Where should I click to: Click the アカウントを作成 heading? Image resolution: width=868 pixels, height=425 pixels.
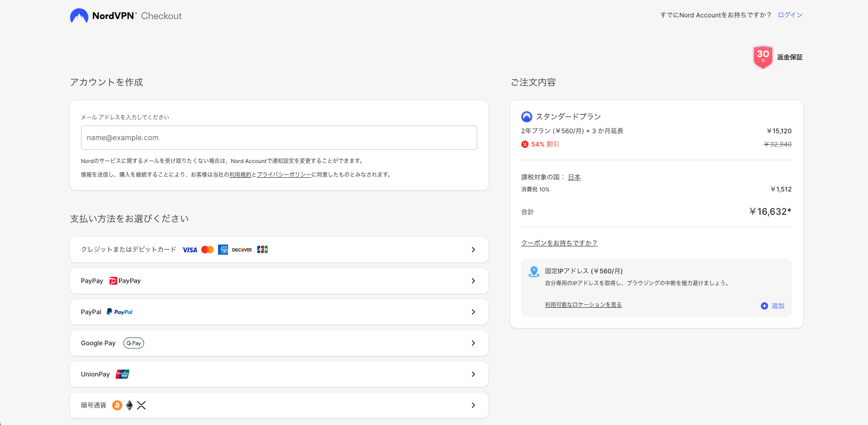(106, 82)
